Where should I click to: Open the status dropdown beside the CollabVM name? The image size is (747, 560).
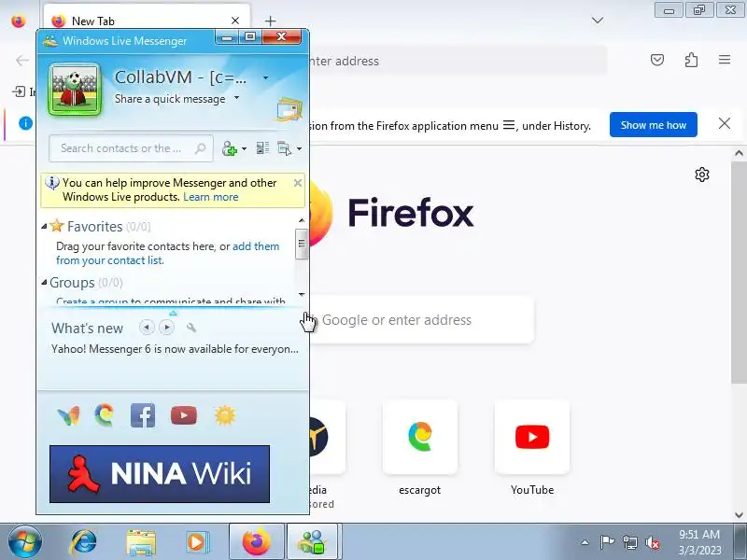coord(265,77)
